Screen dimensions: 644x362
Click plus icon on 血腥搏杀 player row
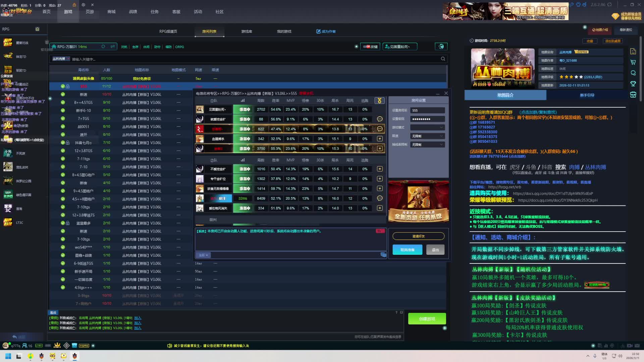pyautogui.click(x=380, y=139)
